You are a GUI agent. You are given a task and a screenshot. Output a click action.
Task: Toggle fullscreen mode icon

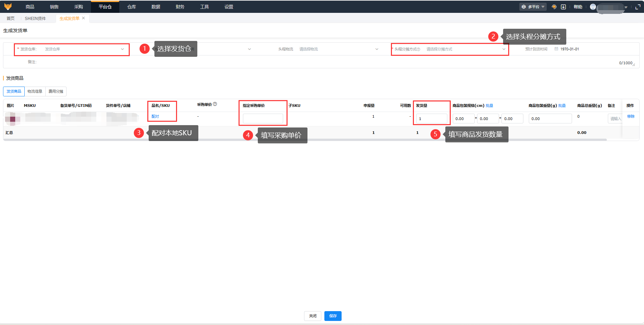(638, 7)
